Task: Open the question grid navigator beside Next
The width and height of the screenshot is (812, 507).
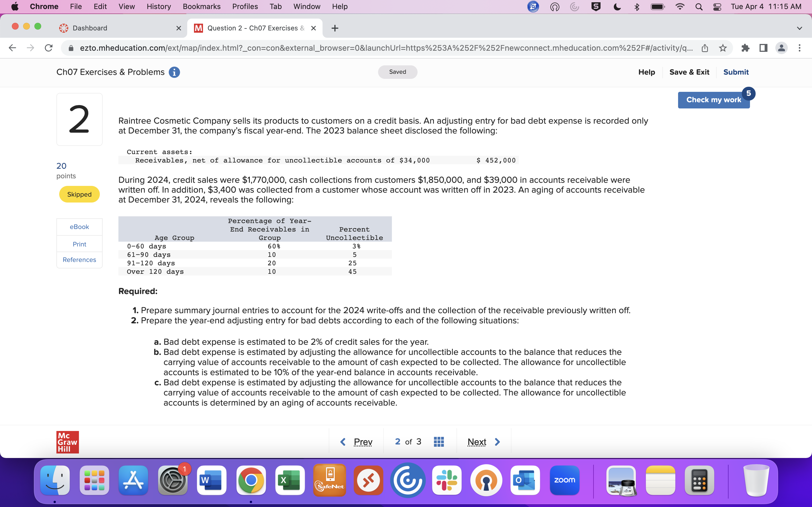Action: click(x=438, y=442)
